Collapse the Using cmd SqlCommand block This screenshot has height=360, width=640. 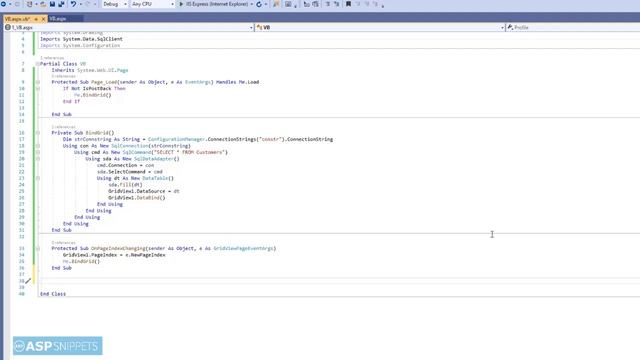click(38, 153)
